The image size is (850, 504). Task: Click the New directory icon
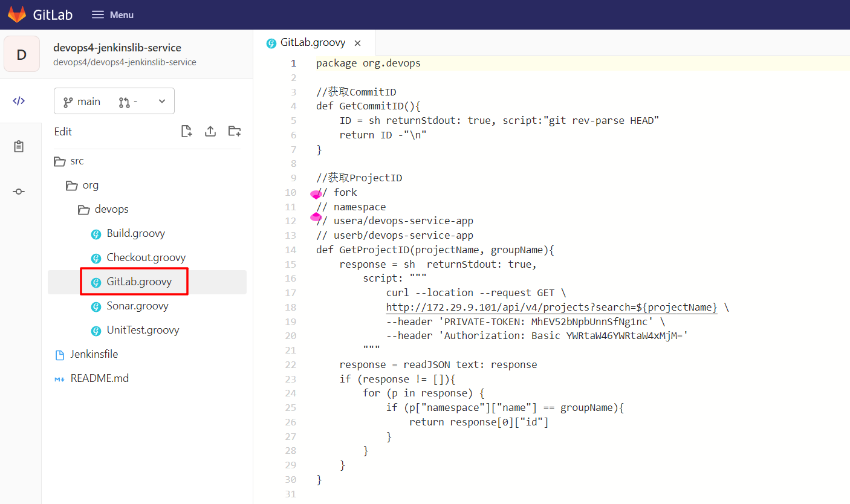click(x=234, y=131)
